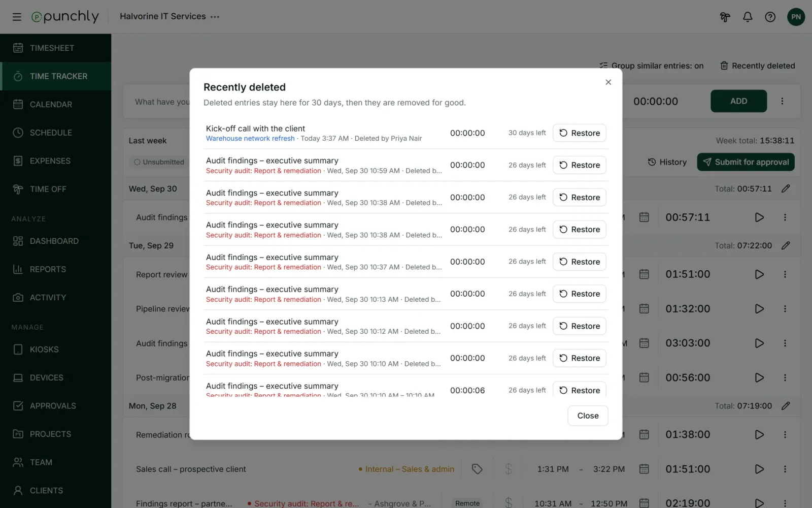Click the Recently deleted button in the toolbar
812x508 pixels.
coord(758,66)
